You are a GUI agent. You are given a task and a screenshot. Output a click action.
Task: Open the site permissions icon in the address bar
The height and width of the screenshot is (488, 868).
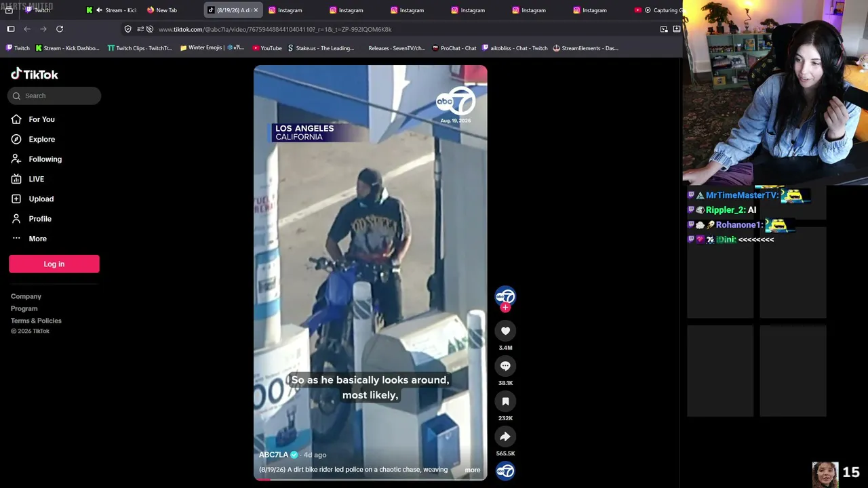[x=140, y=29]
